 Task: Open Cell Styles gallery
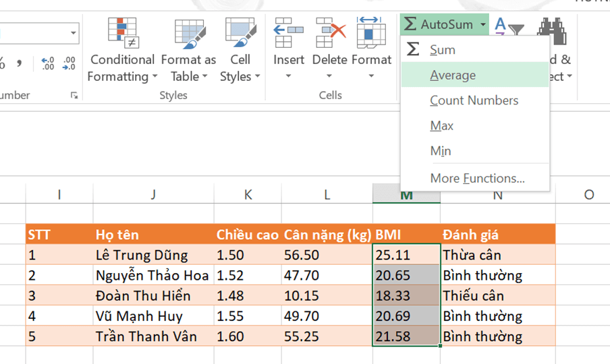click(x=240, y=51)
